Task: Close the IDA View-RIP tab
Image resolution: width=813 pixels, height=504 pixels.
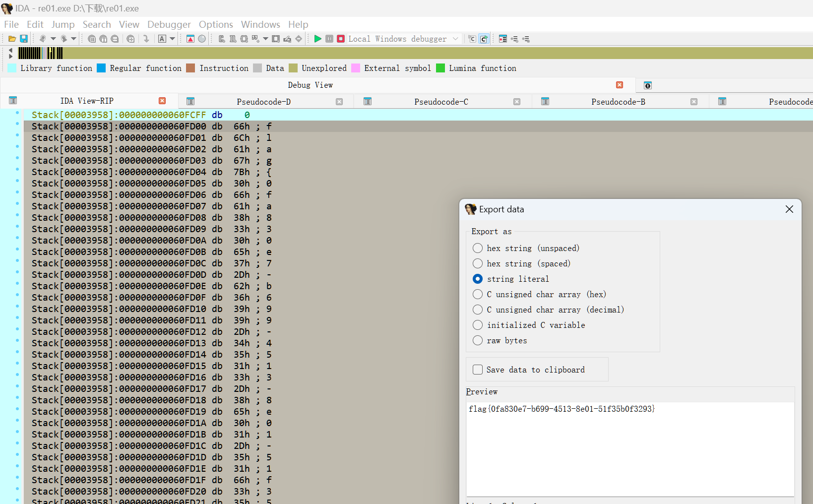Action: (162, 101)
